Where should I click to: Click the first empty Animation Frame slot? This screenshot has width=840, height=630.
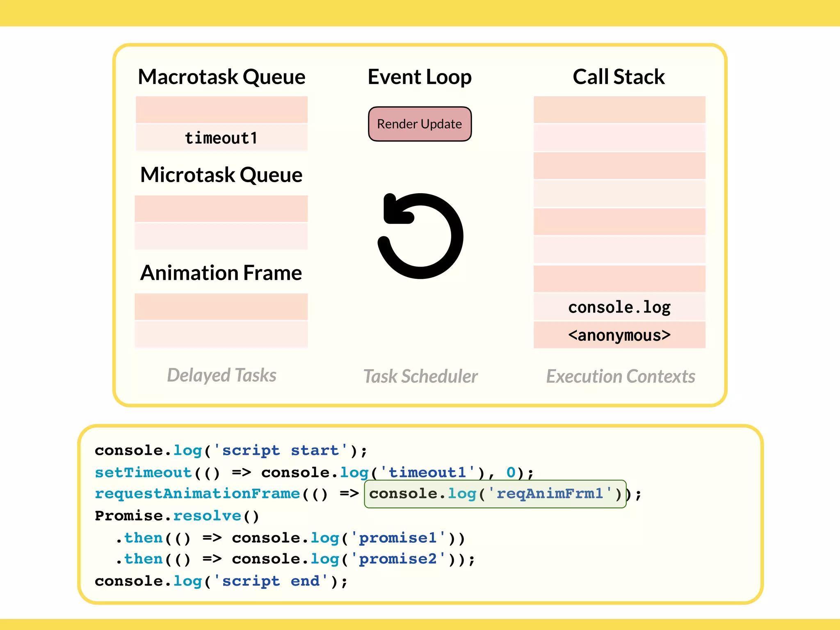point(221,307)
